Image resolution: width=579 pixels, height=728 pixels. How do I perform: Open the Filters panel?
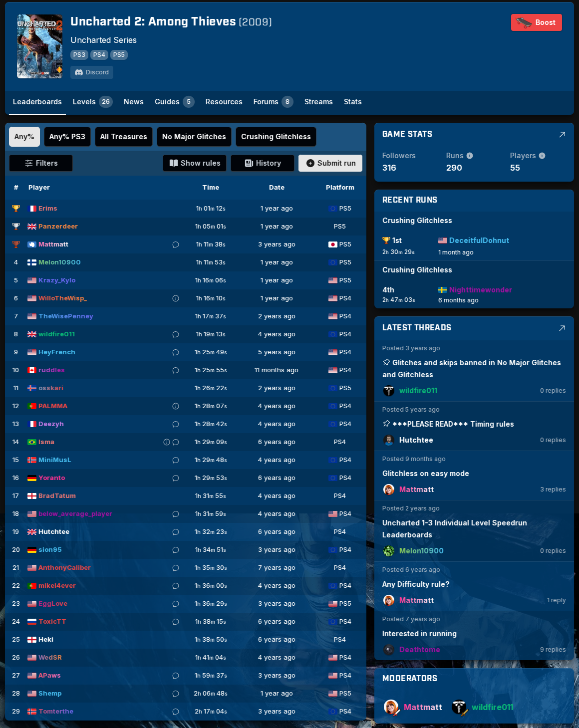pos(41,163)
